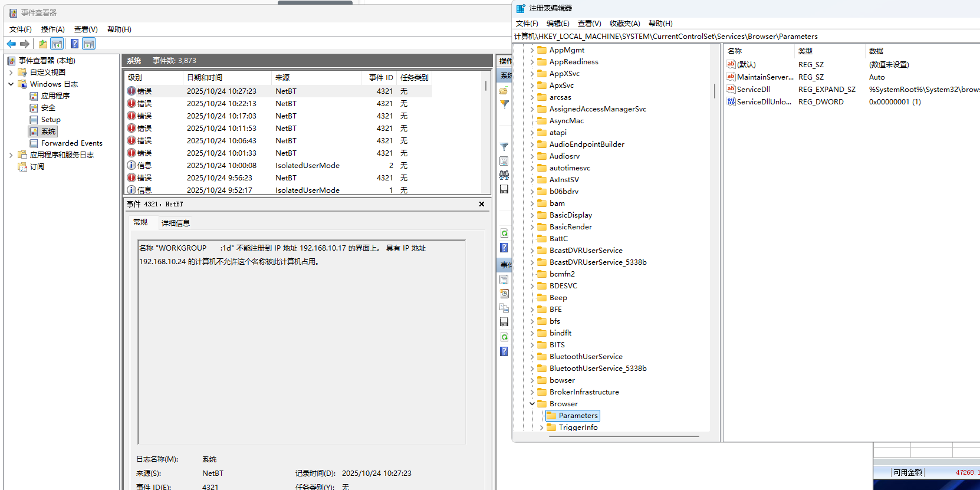Screen dimensions: 980x490
Task: Sort events by the 日期和时间 column header
Action: tap(205, 78)
